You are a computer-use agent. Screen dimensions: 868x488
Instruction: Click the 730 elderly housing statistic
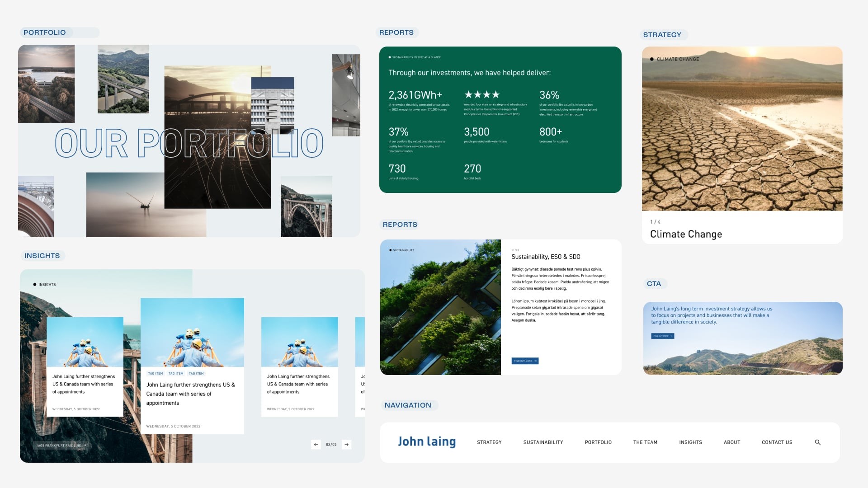pos(397,169)
